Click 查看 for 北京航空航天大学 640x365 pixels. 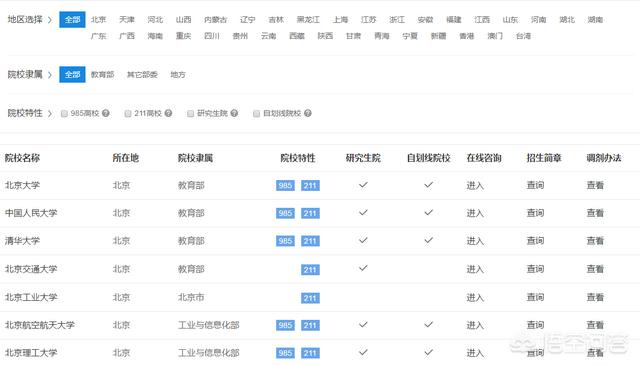595,325
